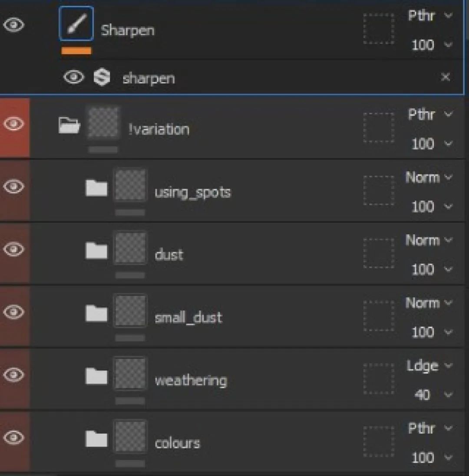Open blend mode dropdown for weathering folder
469x476 pixels.
tap(429, 366)
